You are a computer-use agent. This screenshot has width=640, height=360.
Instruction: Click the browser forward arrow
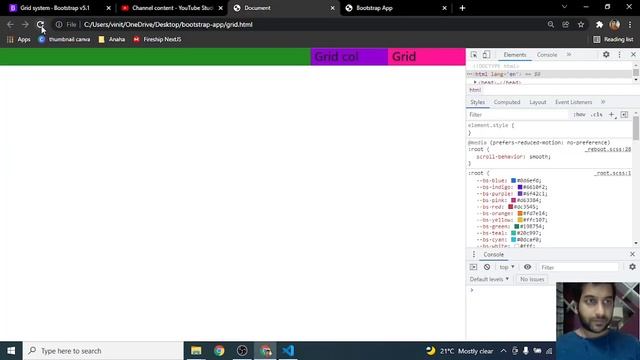tap(25, 24)
